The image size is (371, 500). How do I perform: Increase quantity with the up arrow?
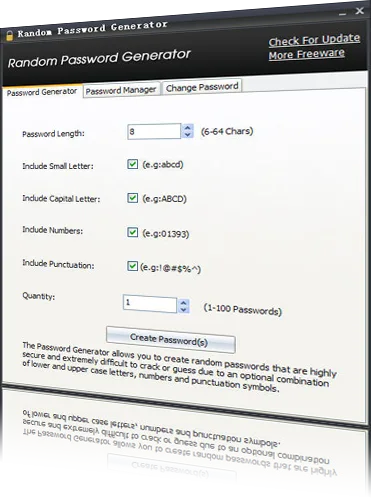(x=183, y=303)
